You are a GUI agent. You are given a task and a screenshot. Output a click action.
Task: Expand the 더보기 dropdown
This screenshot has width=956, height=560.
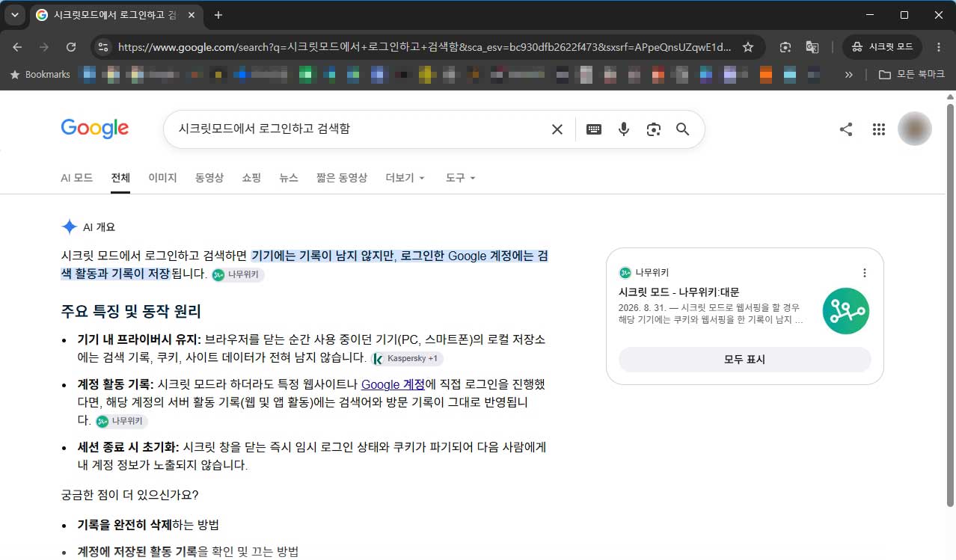pos(405,178)
